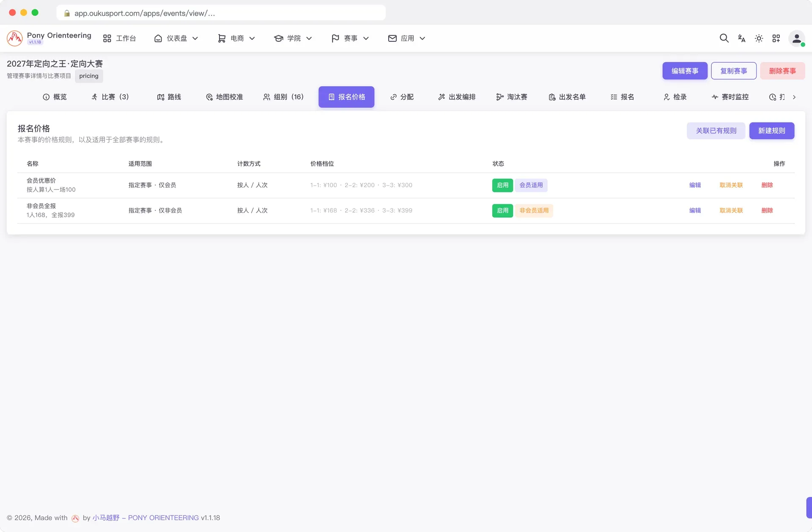This screenshot has height=532, width=812.
Task: Click the 复制赛事 button
Action: [x=734, y=71]
